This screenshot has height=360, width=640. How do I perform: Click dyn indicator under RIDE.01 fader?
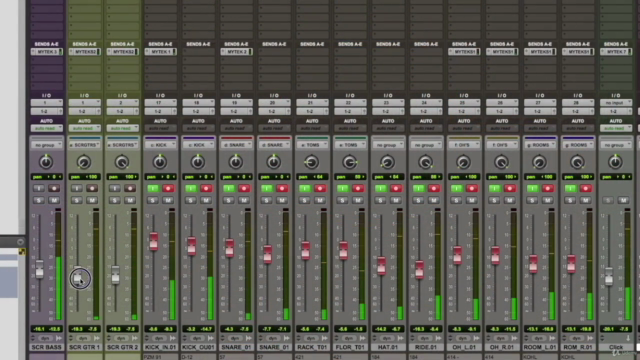(x=425, y=338)
